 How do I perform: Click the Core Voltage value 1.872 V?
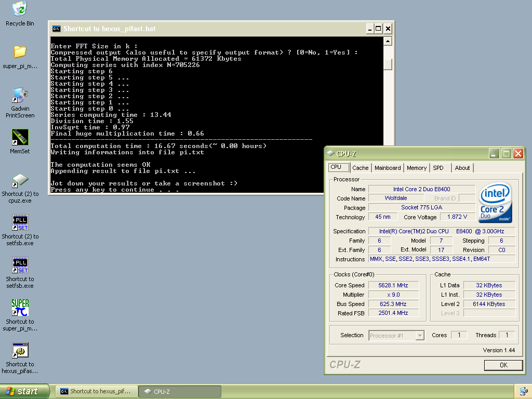click(x=457, y=217)
